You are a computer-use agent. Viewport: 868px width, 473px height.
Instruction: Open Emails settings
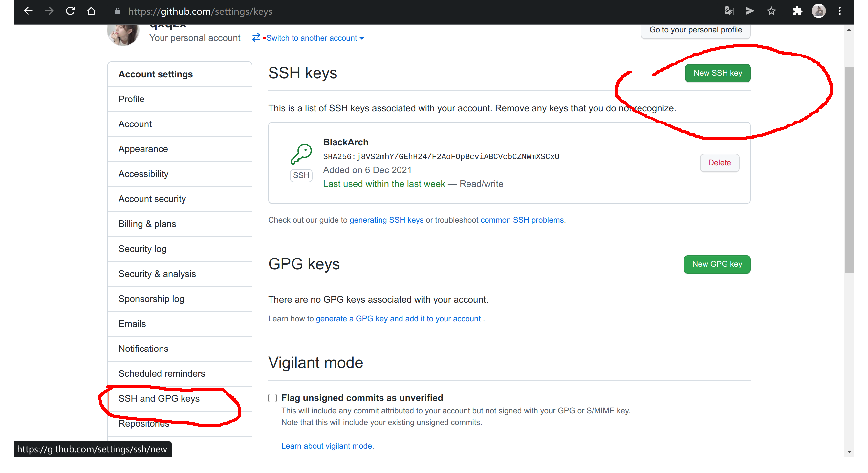pyautogui.click(x=180, y=324)
